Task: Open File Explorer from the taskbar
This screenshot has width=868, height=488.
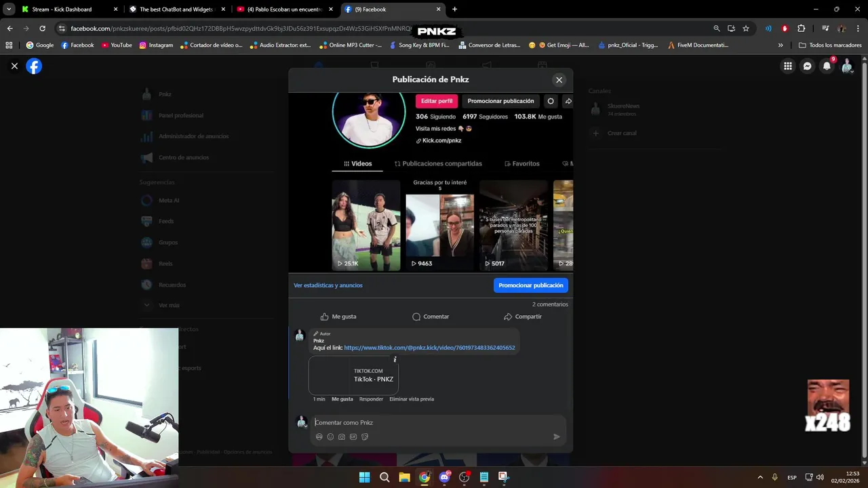Action: point(404,477)
